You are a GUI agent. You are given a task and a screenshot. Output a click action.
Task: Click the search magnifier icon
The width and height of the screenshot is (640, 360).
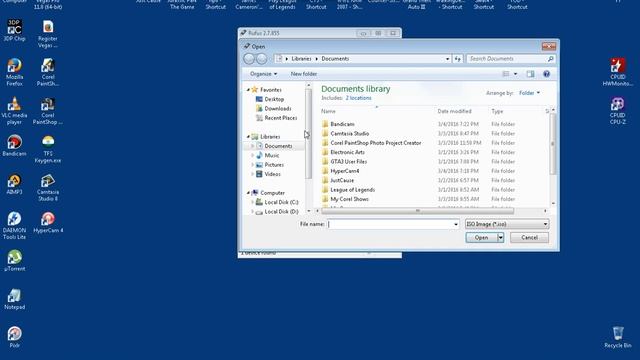click(x=550, y=59)
